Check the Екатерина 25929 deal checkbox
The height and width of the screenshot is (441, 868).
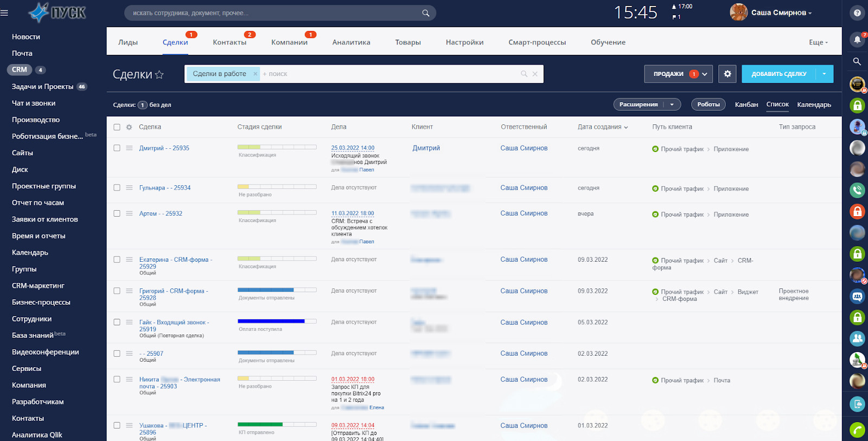tap(117, 260)
